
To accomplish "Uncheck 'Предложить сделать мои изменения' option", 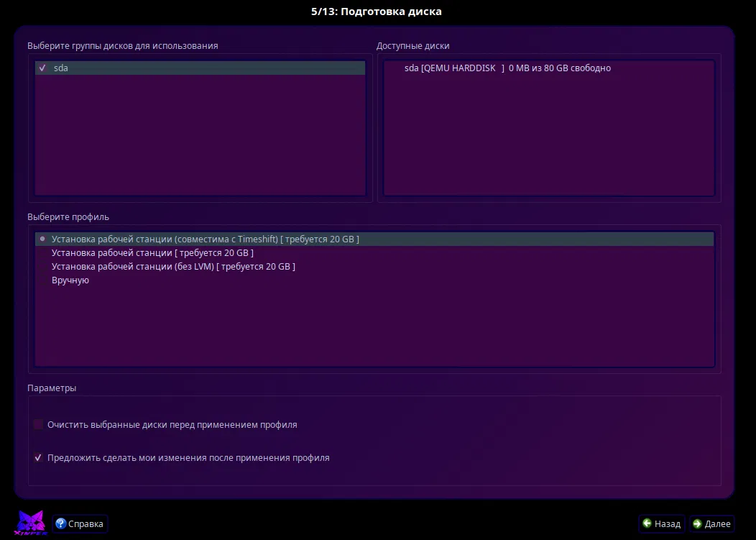I will coord(38,457).
